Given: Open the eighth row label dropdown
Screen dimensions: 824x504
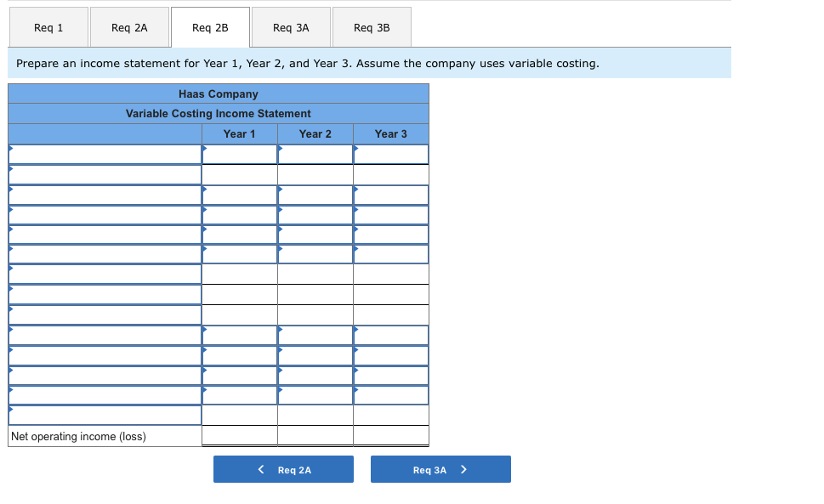Looking at the screenshot, I should coord(105,295).
